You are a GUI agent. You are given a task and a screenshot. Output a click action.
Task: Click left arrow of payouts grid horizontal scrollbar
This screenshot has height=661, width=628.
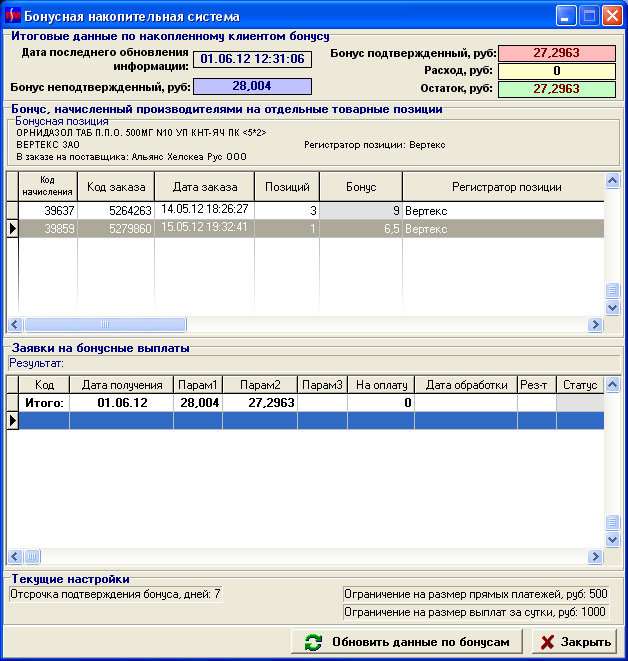click(15, 556)
